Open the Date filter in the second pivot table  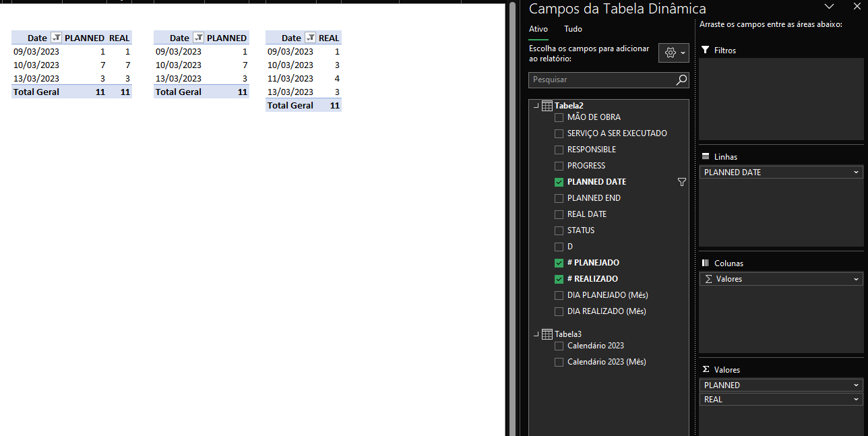click(199, 38)
